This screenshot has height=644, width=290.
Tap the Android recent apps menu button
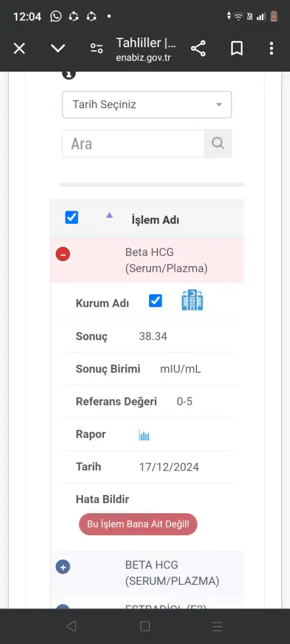tap(218, 626)
